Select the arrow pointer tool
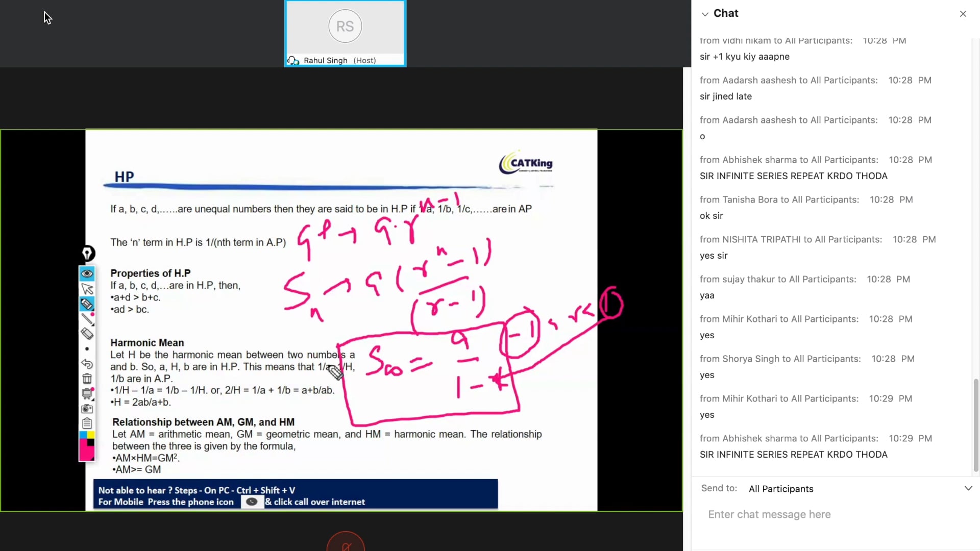Screen dimensions: 980x551 (87, 289)
